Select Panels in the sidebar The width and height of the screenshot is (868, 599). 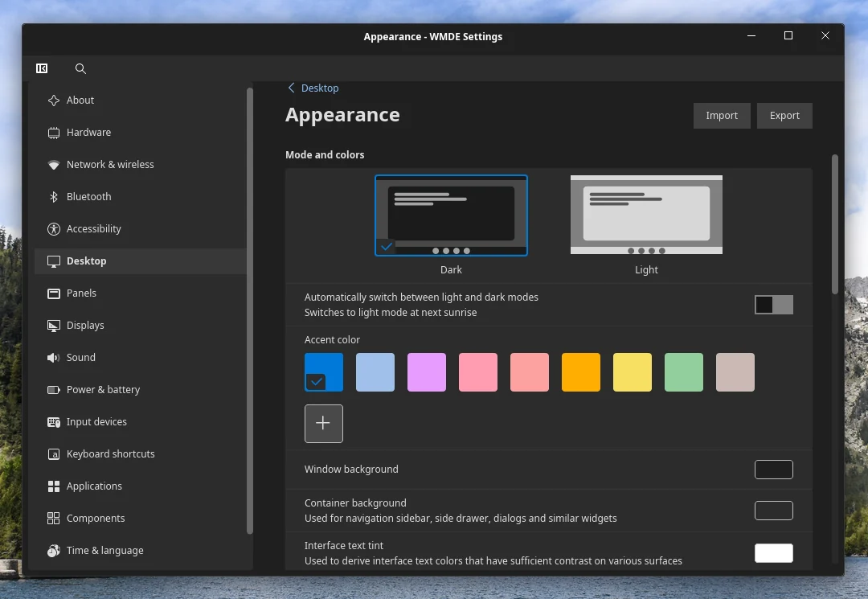coord(141,293)
